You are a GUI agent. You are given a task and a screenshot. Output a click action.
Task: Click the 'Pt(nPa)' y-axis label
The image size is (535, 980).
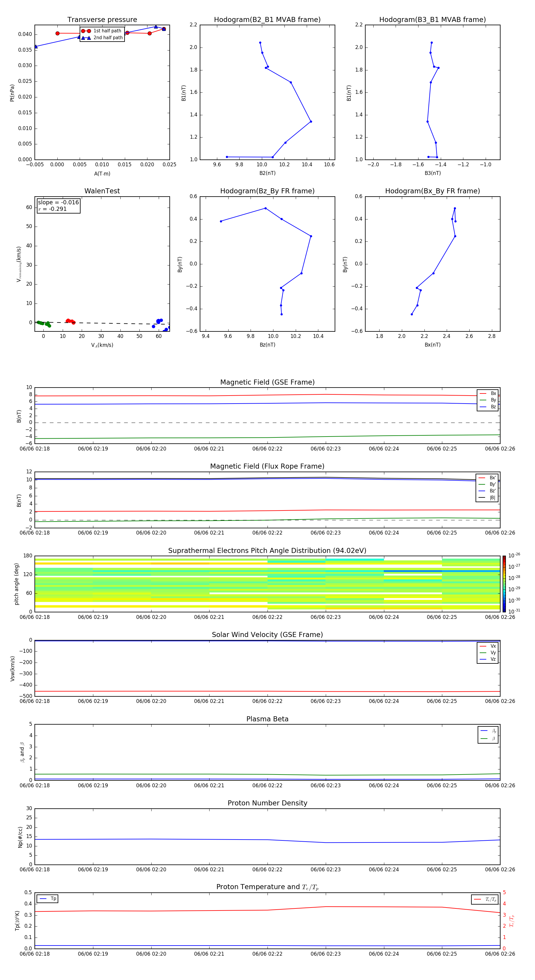[12, 92]
